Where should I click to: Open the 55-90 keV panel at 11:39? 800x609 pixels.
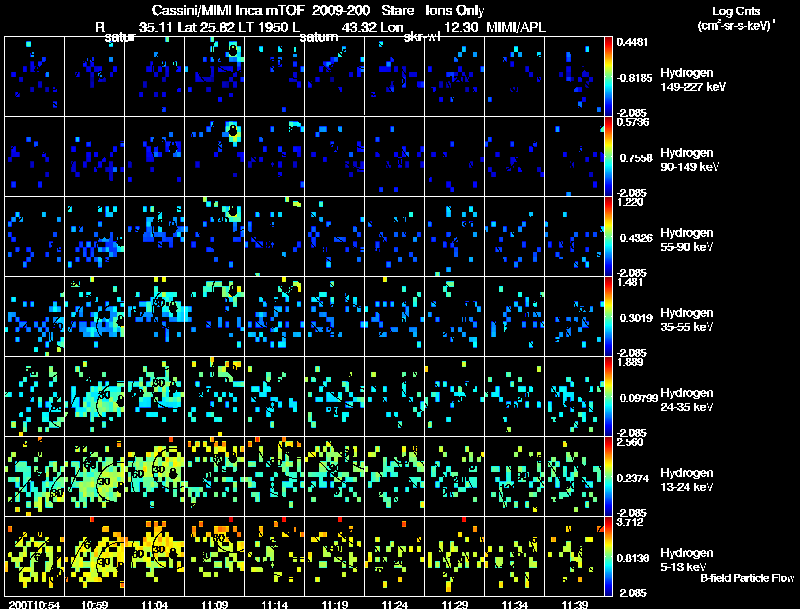[574, 237]
